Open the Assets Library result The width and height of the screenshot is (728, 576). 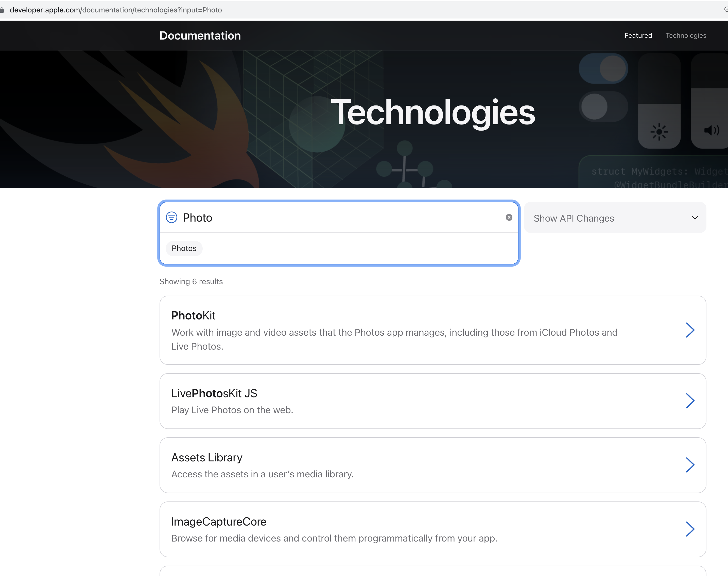(x=432, y=465)
